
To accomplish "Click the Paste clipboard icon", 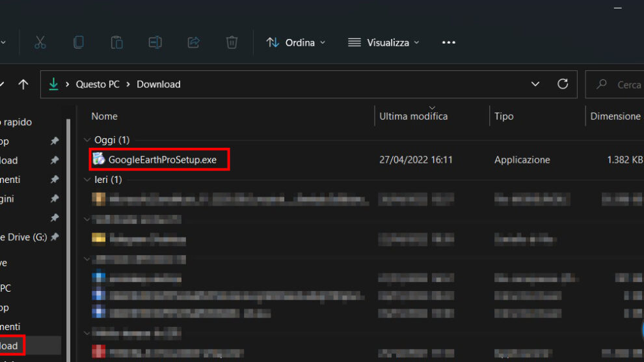I will click(x=116, y=42).
